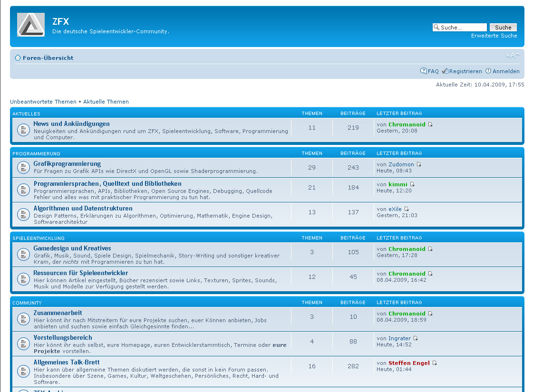Click the forum icon beside Allgemeines Talk-Brett
This screenshot has height=392, width=533.
point(23,371)
